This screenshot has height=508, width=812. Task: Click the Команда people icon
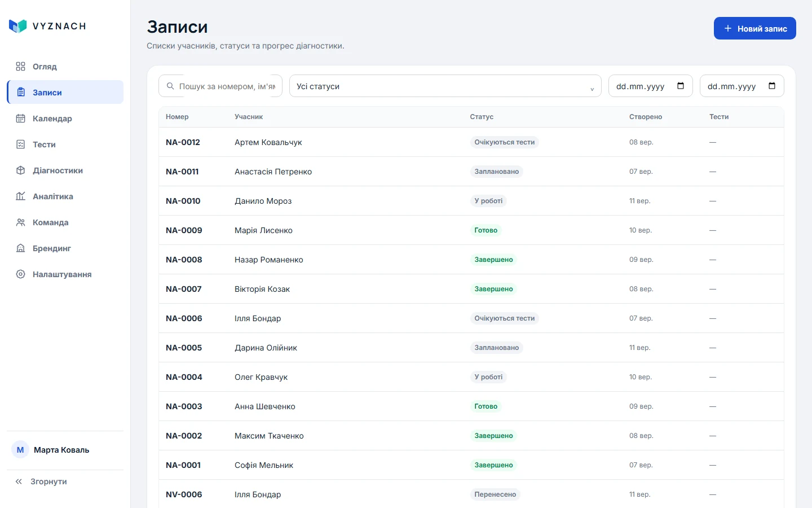pos(21,222)
